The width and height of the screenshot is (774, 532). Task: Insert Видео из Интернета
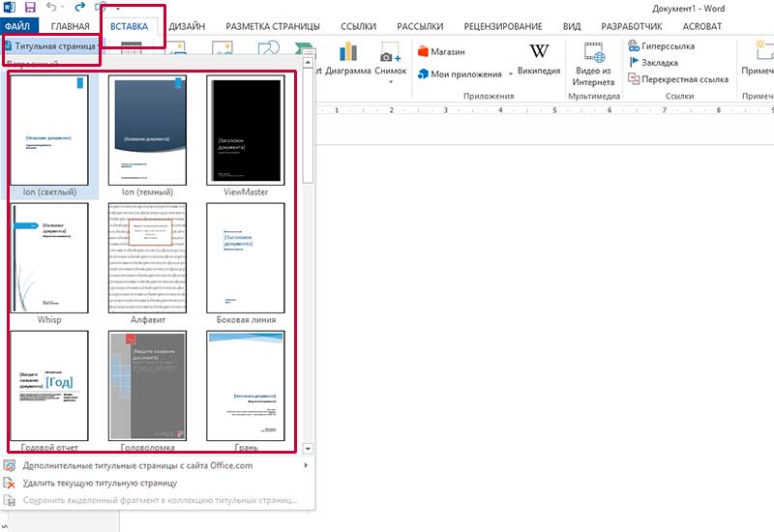point(593,64)
